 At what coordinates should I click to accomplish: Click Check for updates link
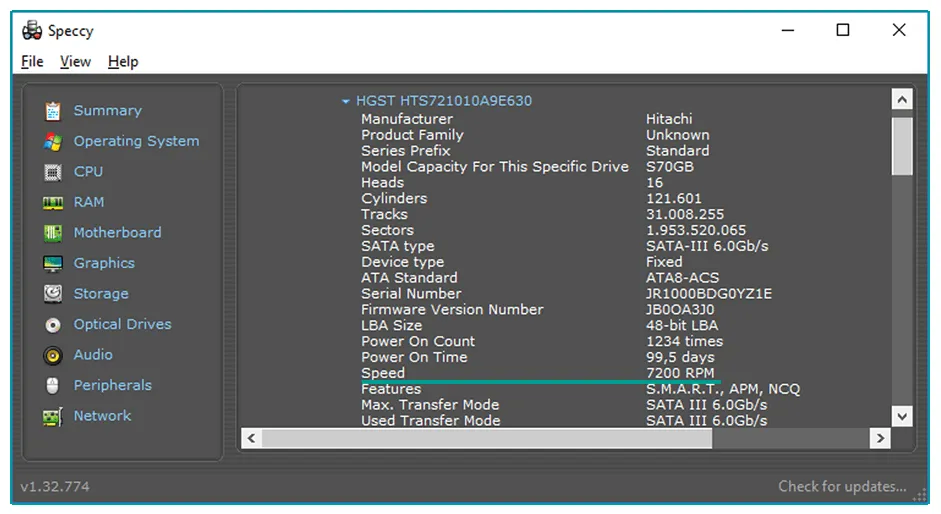842,486
